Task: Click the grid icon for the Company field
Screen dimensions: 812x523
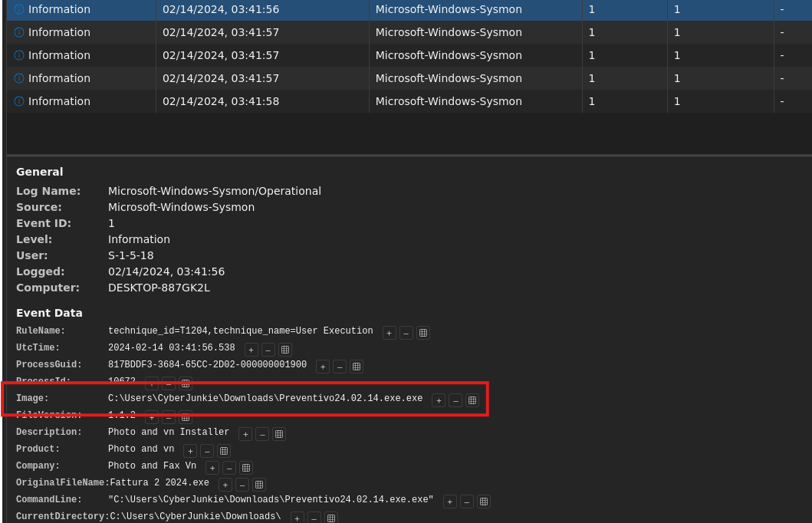Action: point(246,468)
